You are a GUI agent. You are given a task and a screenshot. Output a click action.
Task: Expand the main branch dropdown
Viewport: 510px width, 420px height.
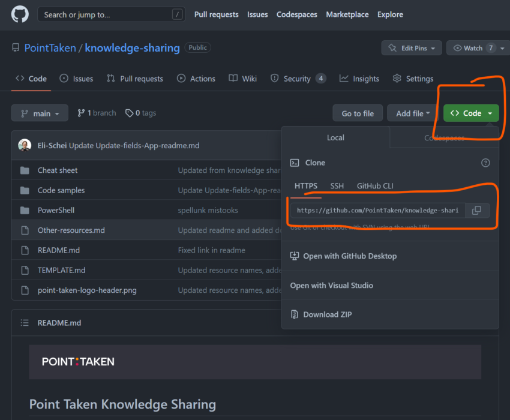pyautogui.click(x=40, y=113)
